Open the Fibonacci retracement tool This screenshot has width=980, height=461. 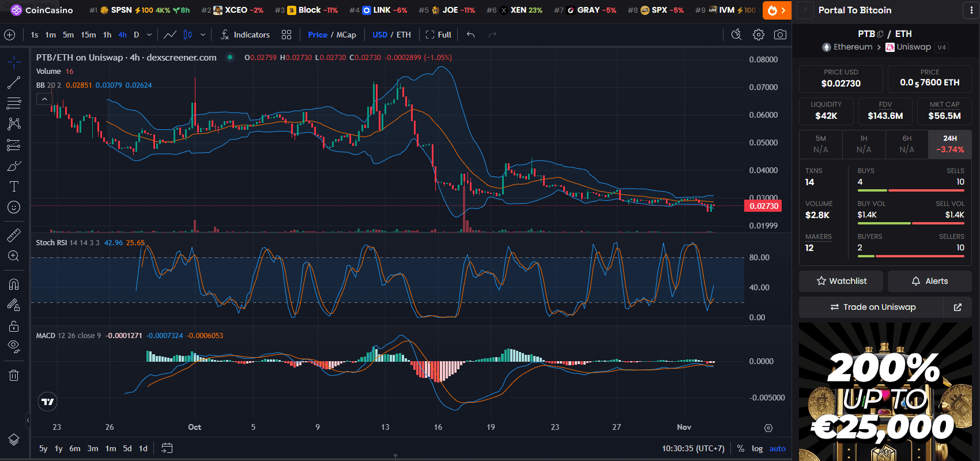[x=14, y=103]
